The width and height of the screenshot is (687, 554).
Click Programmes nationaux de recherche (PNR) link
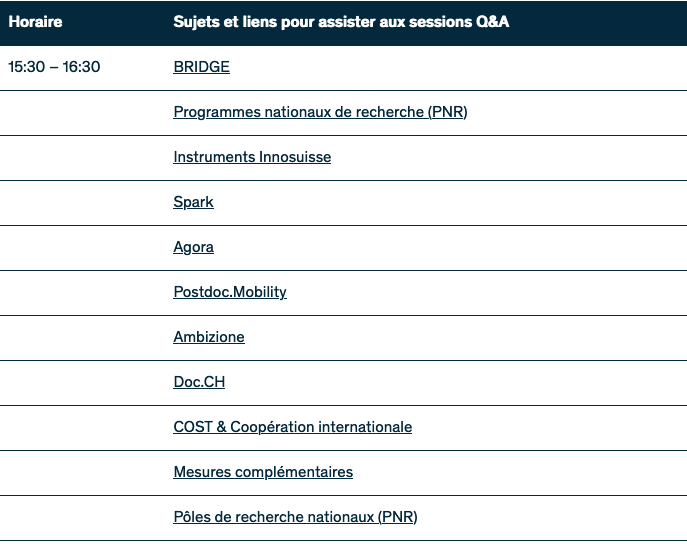[320, 112]
